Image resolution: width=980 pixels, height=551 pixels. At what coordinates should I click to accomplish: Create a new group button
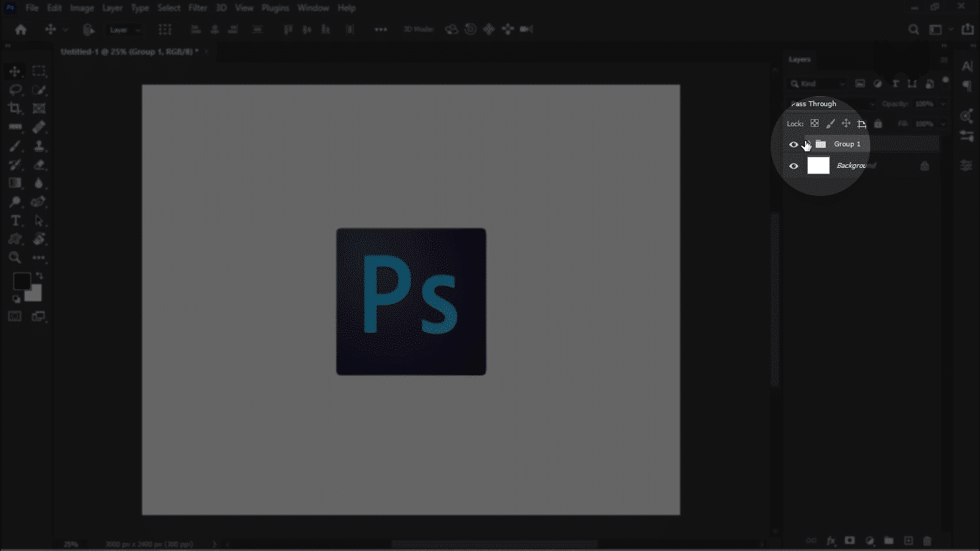coord(888,540)
